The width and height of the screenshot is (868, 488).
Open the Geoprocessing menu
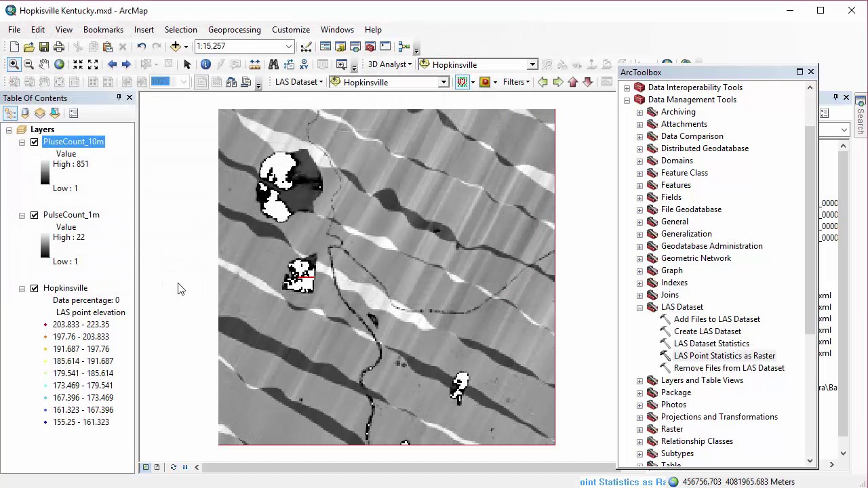coord(235,30)
